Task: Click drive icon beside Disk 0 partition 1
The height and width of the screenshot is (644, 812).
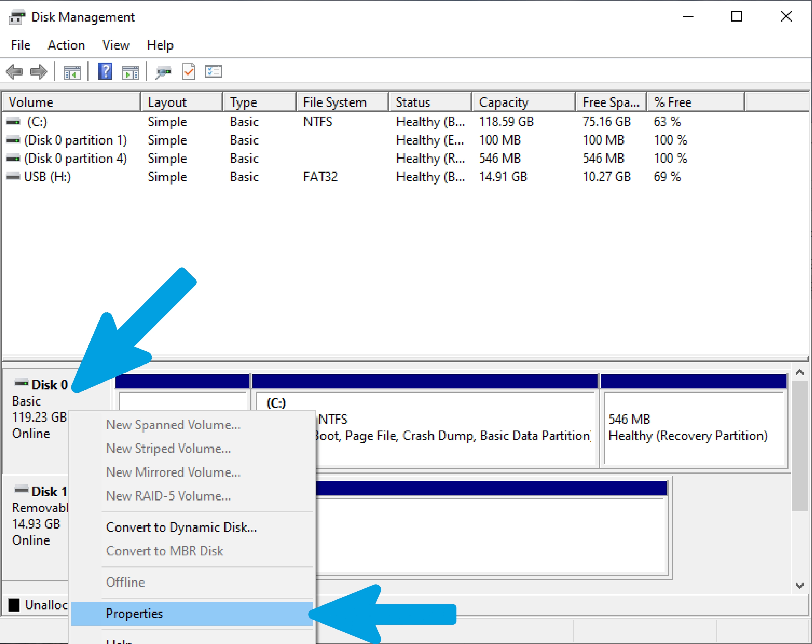Action: pyautogui.click(x=13, y=140)
